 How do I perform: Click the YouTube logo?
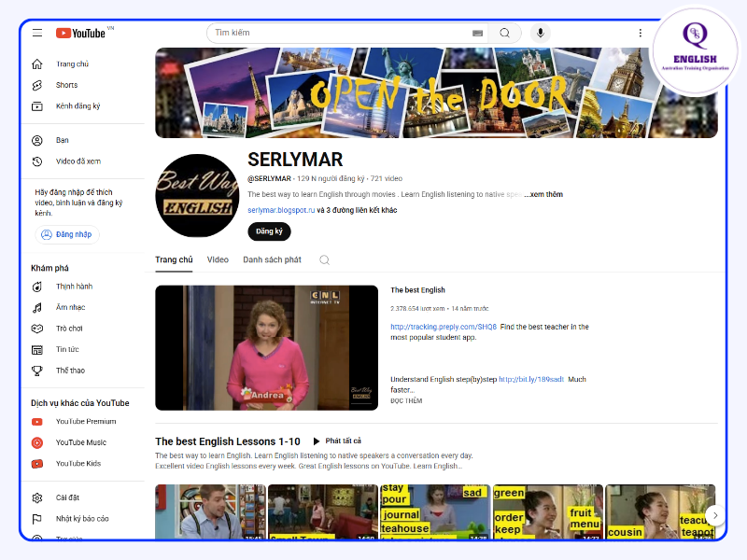tap(81, 33)
